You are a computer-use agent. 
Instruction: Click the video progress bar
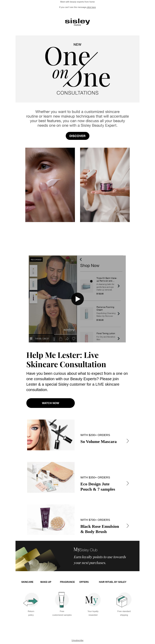[53, 334]
